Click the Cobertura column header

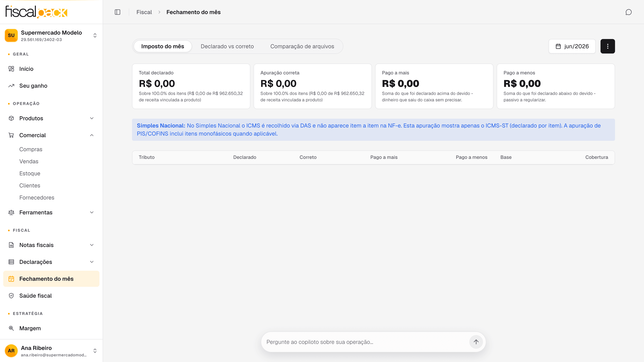[597, 157]
